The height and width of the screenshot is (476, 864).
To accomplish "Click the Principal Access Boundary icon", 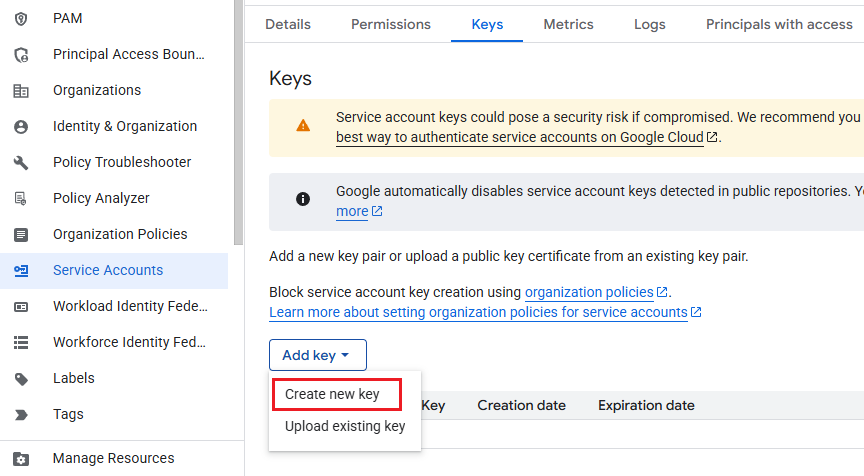I will 21,54.
